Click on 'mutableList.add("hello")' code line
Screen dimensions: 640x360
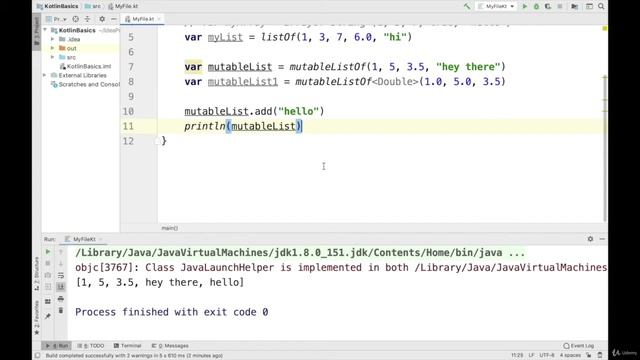coord(254,111)
